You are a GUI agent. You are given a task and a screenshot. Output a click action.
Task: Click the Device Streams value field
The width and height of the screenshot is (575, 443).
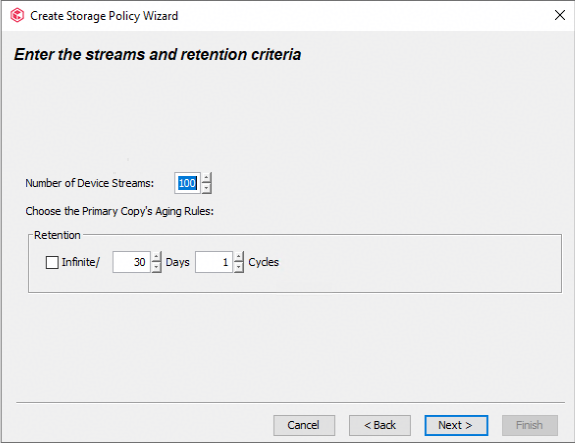tap(187, 183)
